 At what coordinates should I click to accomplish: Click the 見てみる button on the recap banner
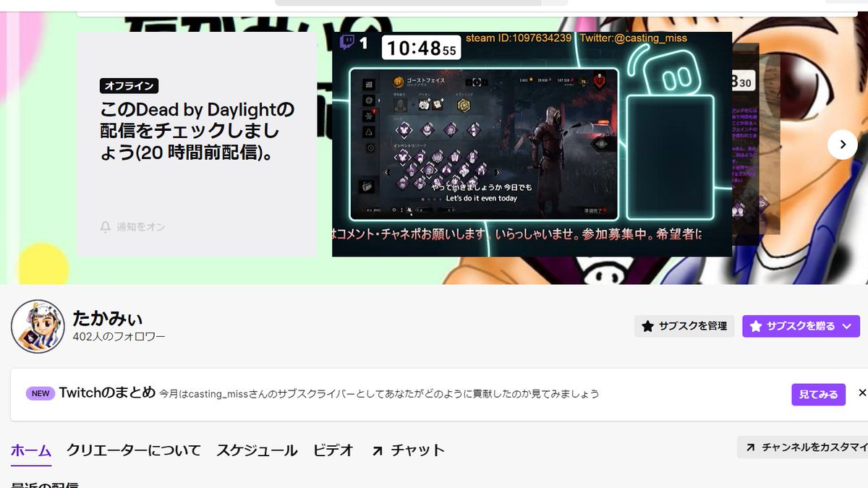[x=818, y=393]
